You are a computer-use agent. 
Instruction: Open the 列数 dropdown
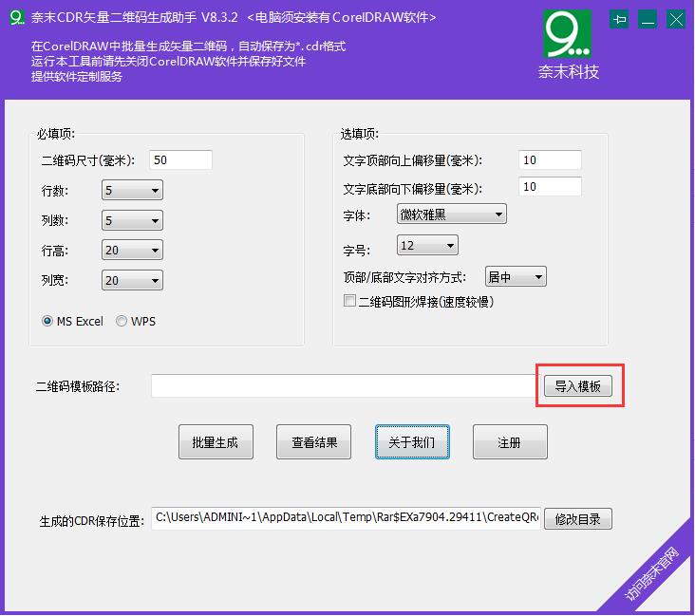coord(132,220)
